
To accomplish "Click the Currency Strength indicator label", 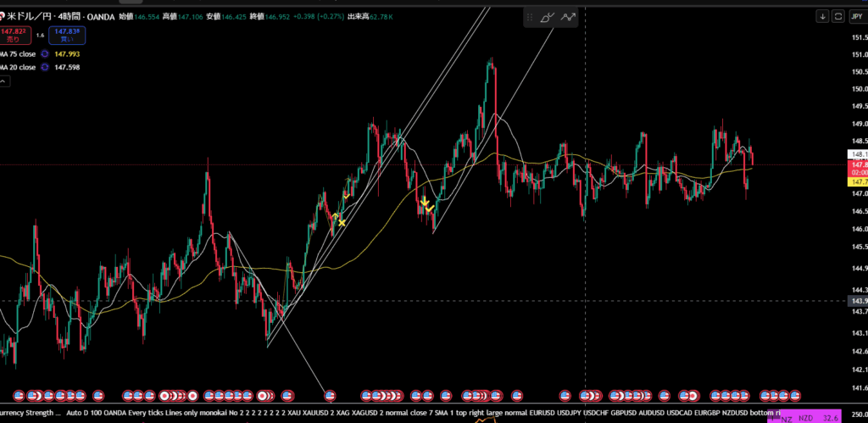I will (x=30, y=413).
